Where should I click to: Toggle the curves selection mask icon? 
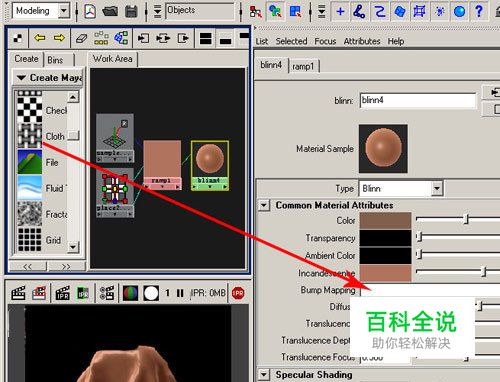click(x=380, y=12)
